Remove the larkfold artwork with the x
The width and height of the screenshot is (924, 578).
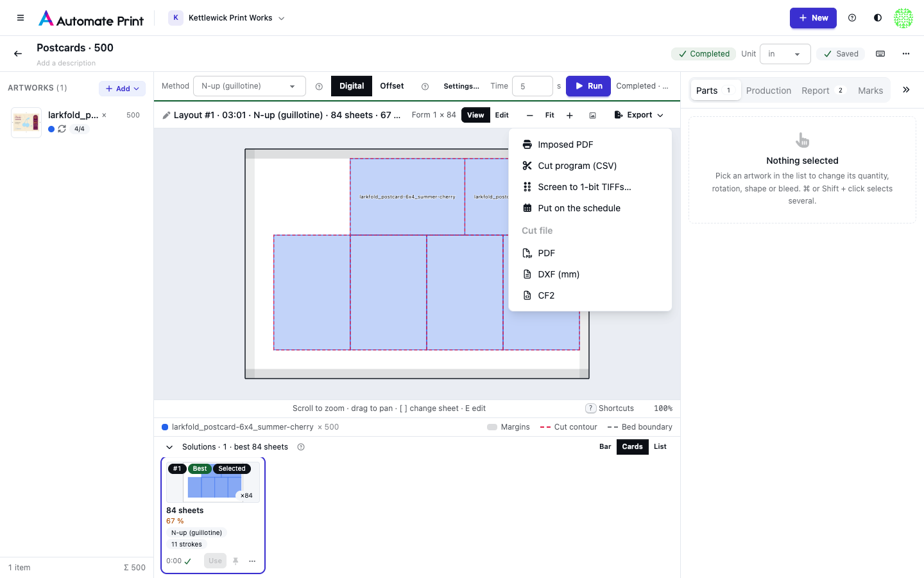pyautogui.click(x=104, y=116)
